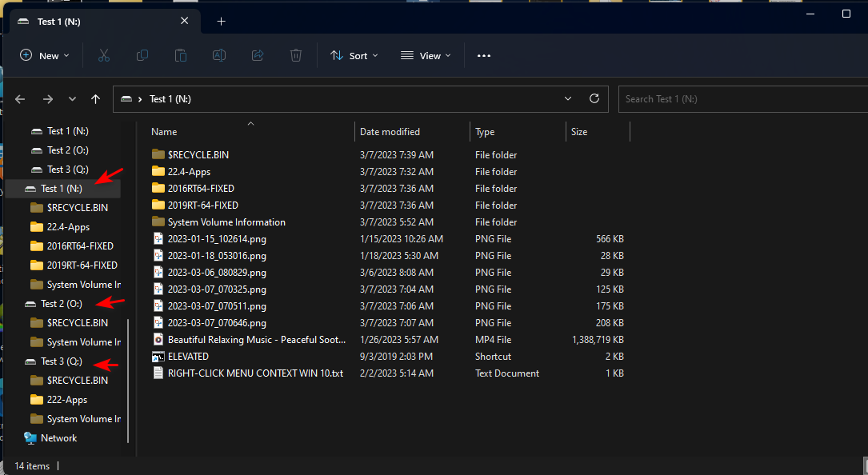
Task: Go back with the left arrow
Action: pyautogui.click(x=21, y=99)
